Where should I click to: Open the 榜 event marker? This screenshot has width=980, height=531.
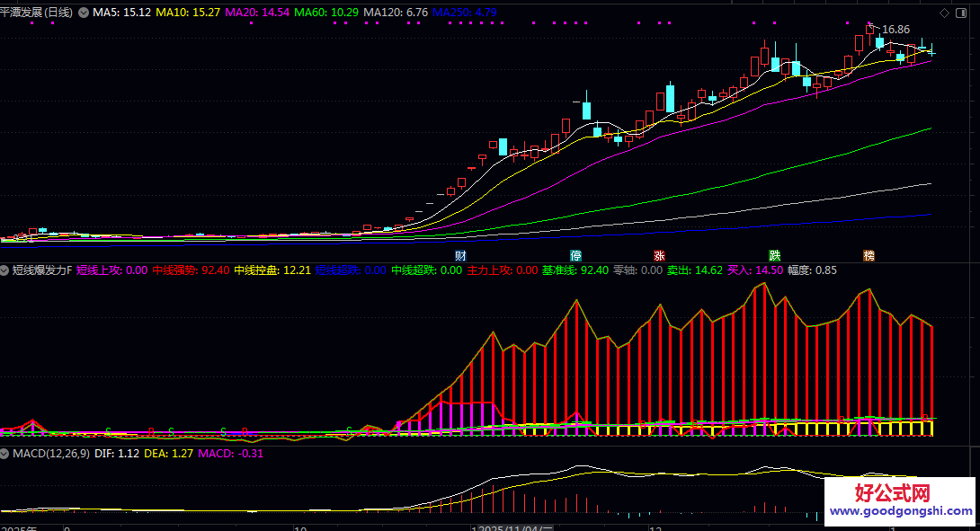[x=869, y=255]
